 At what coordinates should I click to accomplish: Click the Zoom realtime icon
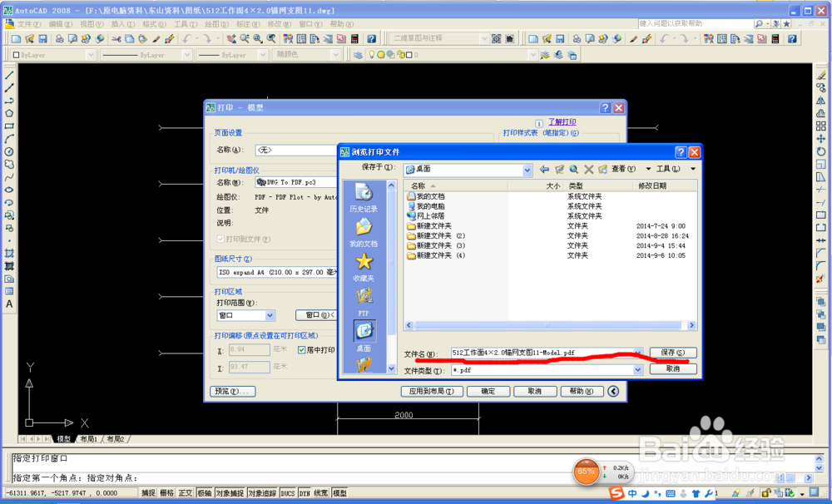click(245, 39)
